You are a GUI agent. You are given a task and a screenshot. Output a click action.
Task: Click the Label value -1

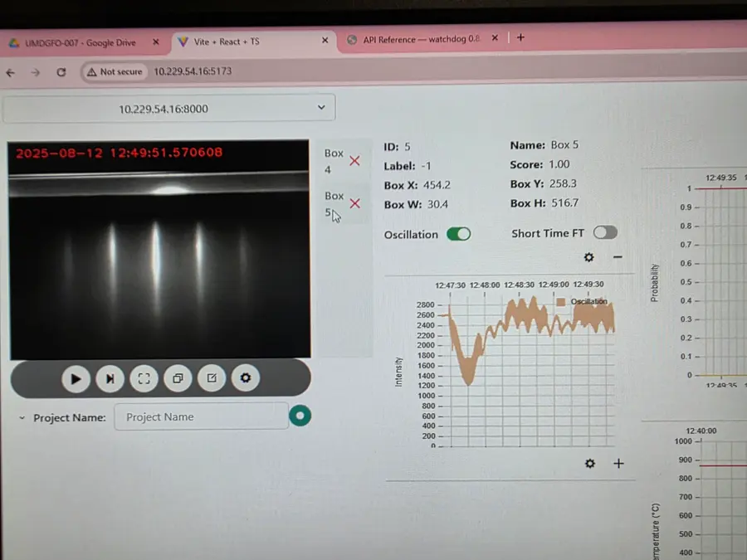426,166
